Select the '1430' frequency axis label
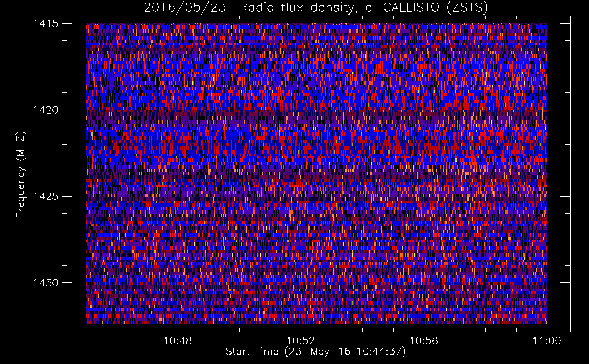The width and height of the screenshot is (589, 364). coord(46,283)
